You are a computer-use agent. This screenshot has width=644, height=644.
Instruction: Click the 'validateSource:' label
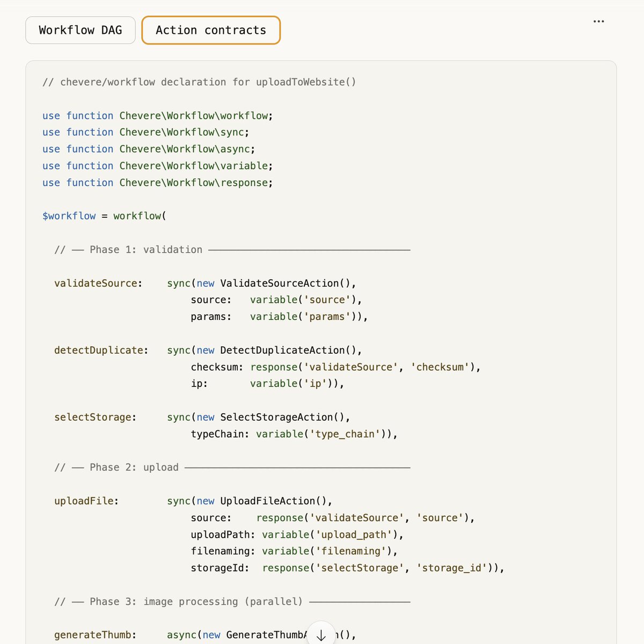(99, 283)
